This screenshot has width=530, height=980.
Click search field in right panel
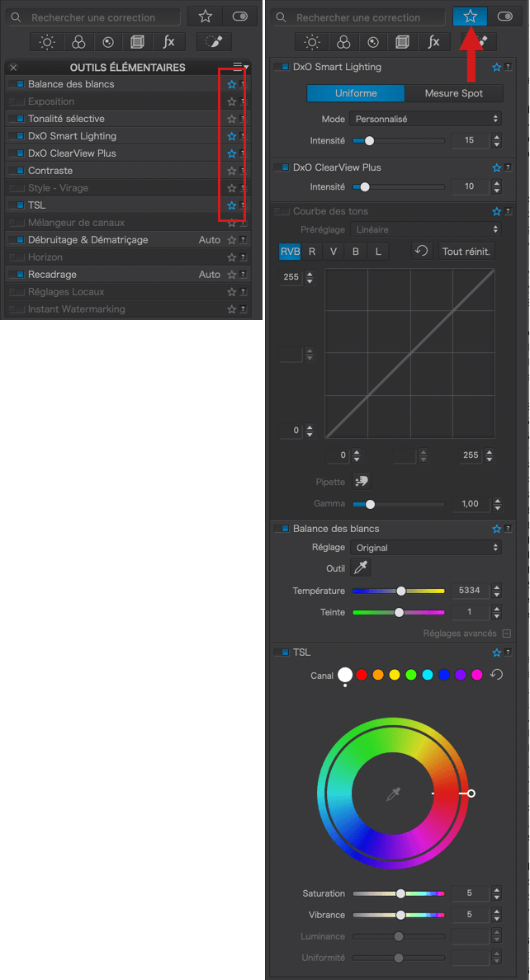tap(358, 17)
